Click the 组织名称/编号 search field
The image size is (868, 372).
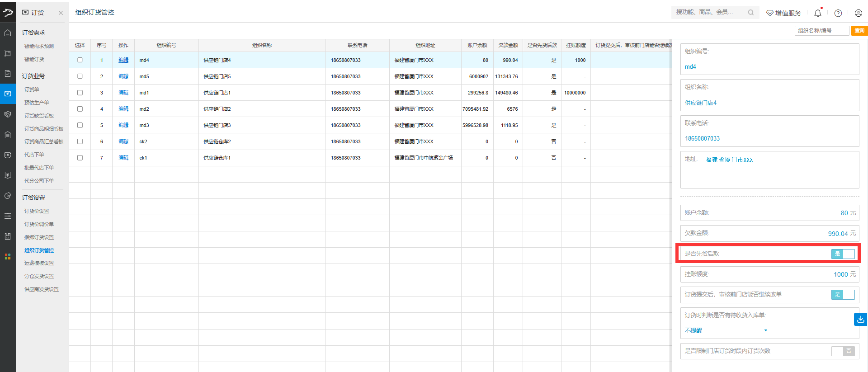click(821, 31)
